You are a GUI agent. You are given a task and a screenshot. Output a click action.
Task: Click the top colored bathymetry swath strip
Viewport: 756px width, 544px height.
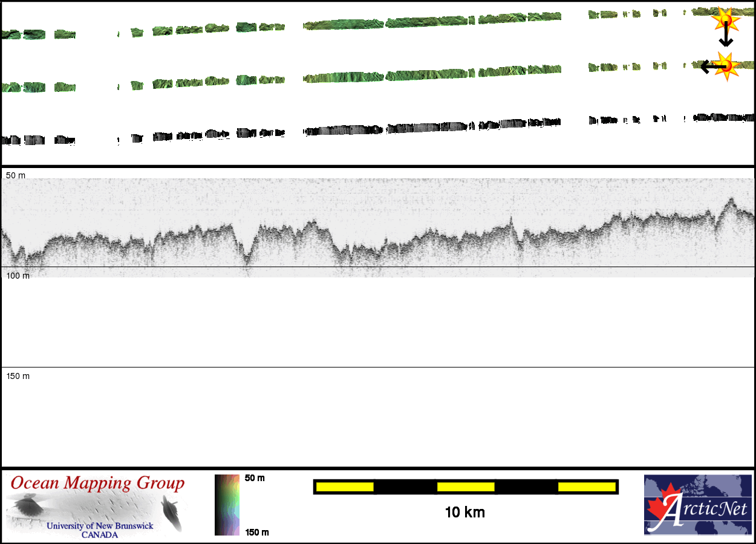(423, 23)
